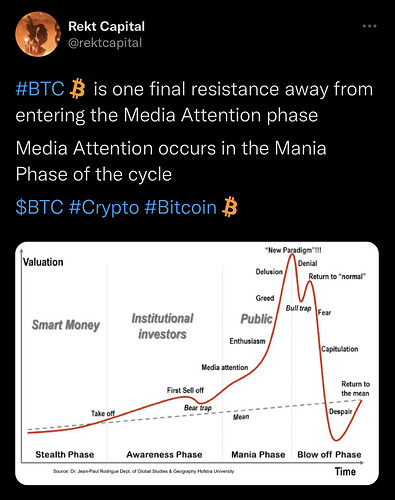
Task: Visit the @rektcapital handle link
Action: point(105,43)
